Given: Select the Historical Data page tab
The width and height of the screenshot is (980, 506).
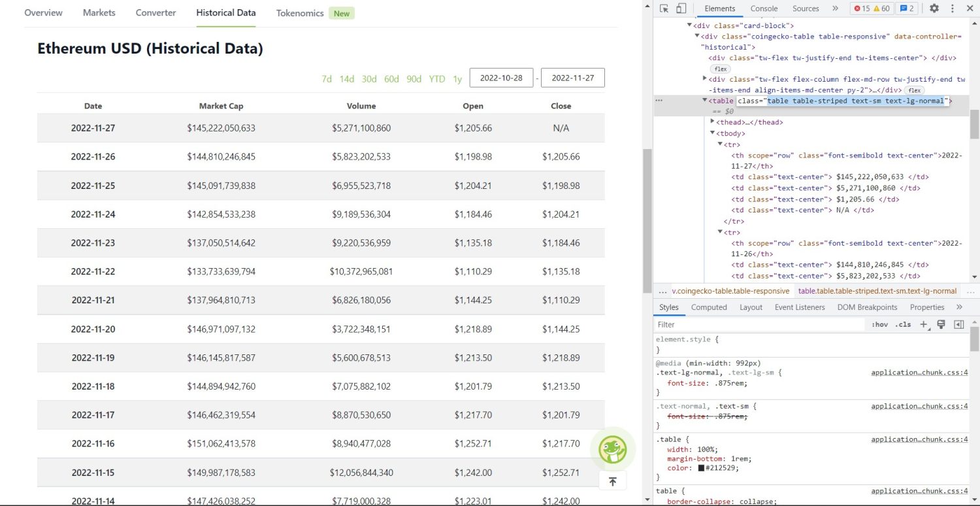Looking at the screenshot, I should click(x=226, y=13).
